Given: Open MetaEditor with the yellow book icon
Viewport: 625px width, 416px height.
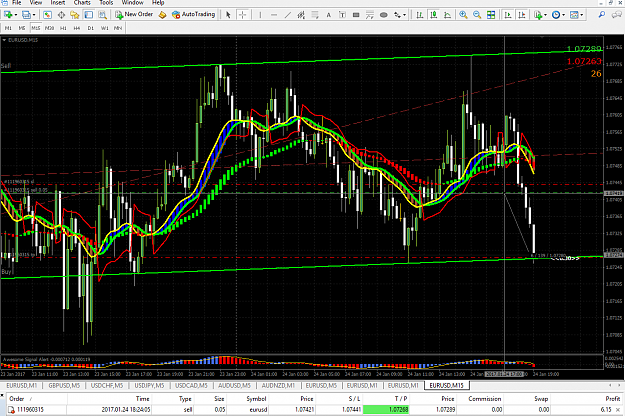Looking at the screenshot, I should pyautogui.click(x=162, y=15).
